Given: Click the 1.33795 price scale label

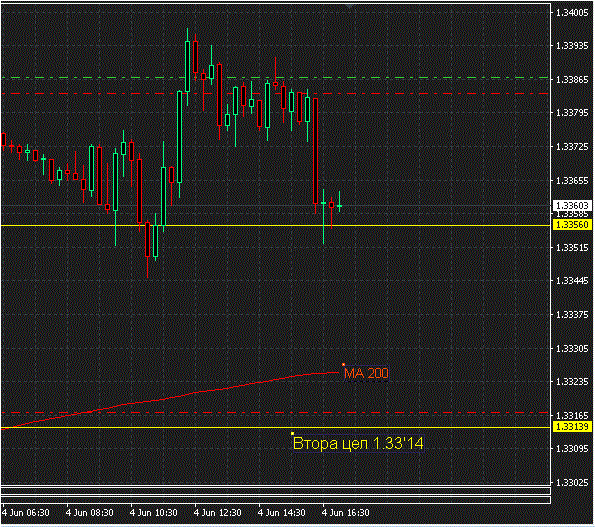Looking at the screenshot, I should 572,113.
